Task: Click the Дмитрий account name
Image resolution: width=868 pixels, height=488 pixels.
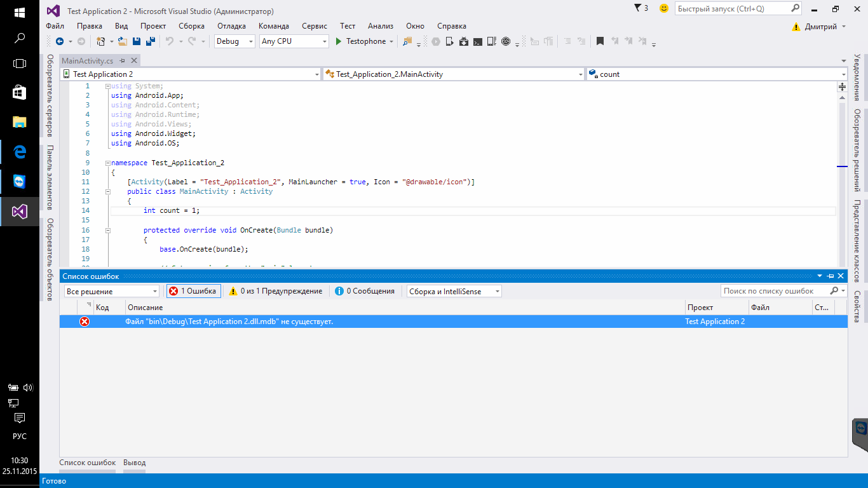Action: coord(820,27)
